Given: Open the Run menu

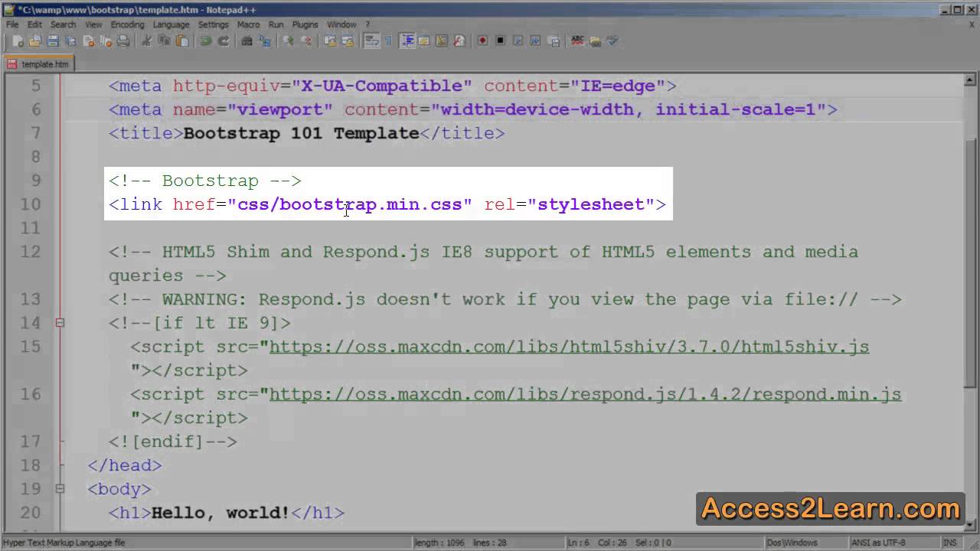Looking at the screenshot, I should (x=276, y=24).
